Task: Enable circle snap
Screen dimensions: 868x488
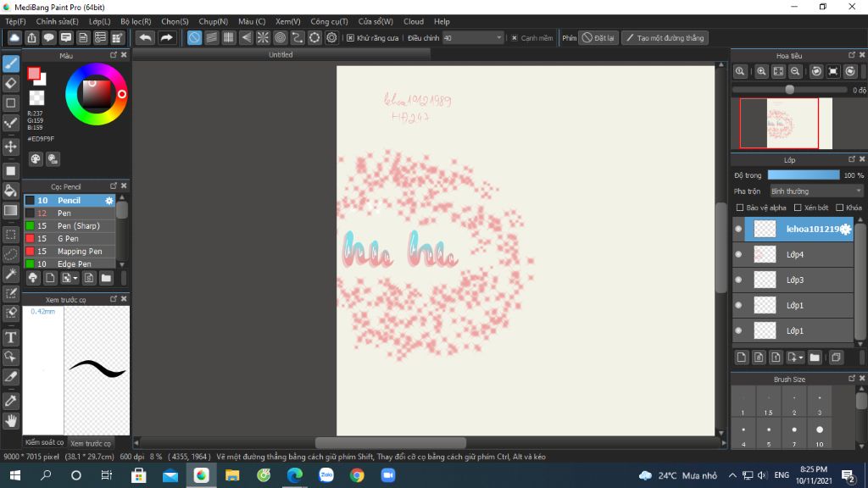Action: [280, 37]
